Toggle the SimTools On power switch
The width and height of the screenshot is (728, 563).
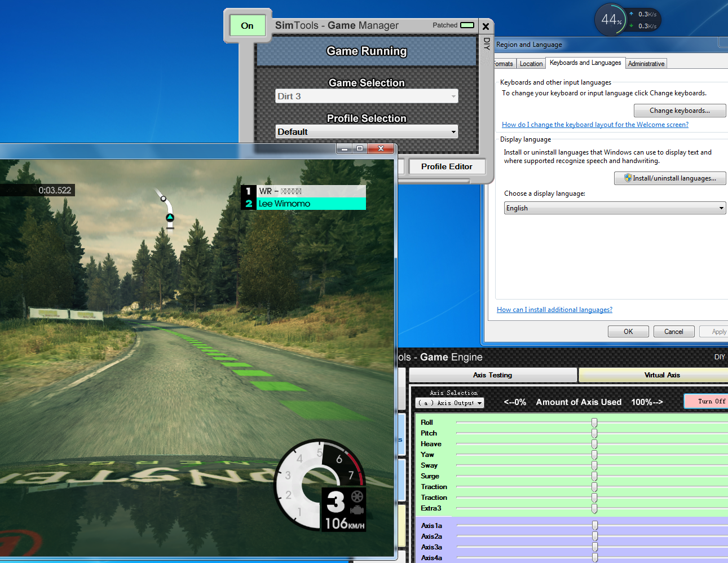(x=248, y=25)
